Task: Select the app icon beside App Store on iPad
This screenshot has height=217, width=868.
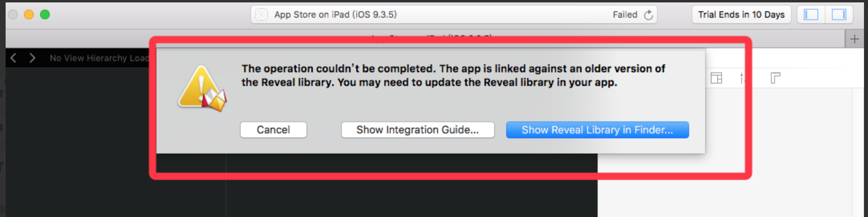Action: [262, 15]
